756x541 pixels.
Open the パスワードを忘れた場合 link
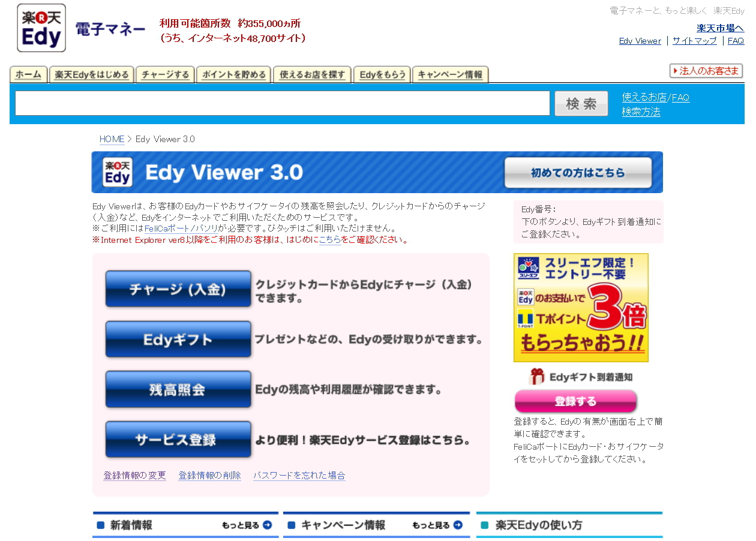point(299,476)
